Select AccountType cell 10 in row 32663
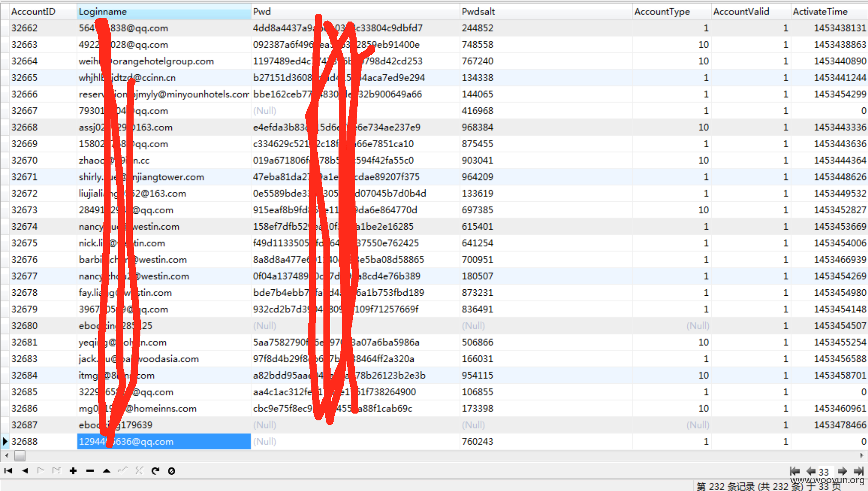 (x=672, y=45)
